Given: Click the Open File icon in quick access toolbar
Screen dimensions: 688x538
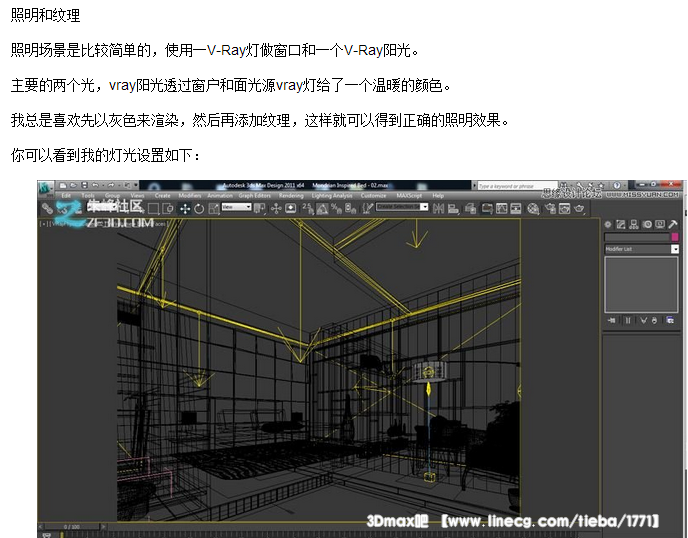Looking at the screenshot, I should 74,185.
